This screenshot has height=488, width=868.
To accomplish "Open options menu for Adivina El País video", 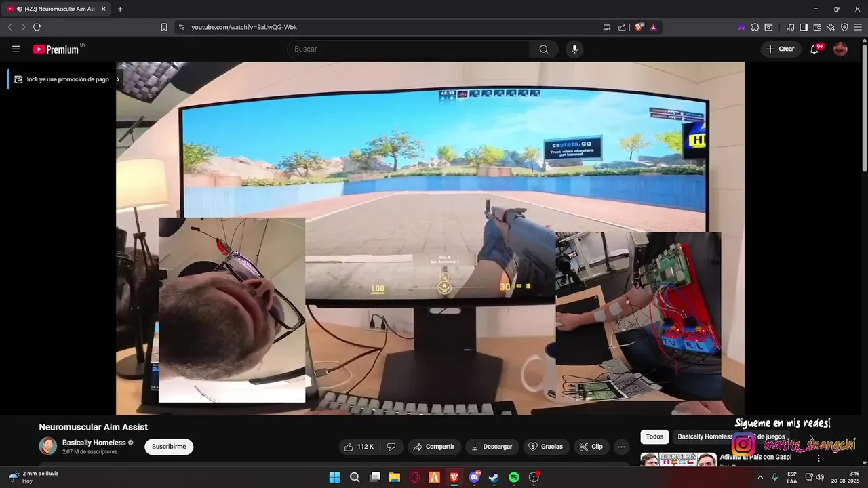I will coord(818,458).
